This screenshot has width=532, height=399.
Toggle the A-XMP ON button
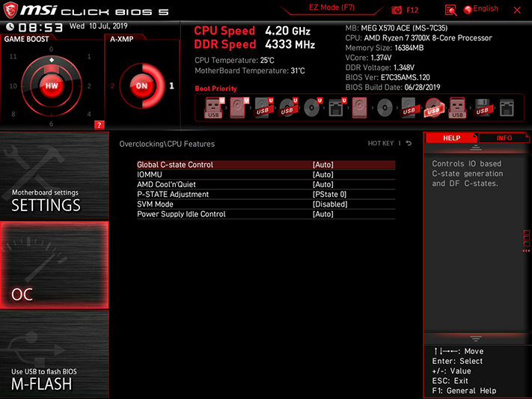[x=142, y=85]
